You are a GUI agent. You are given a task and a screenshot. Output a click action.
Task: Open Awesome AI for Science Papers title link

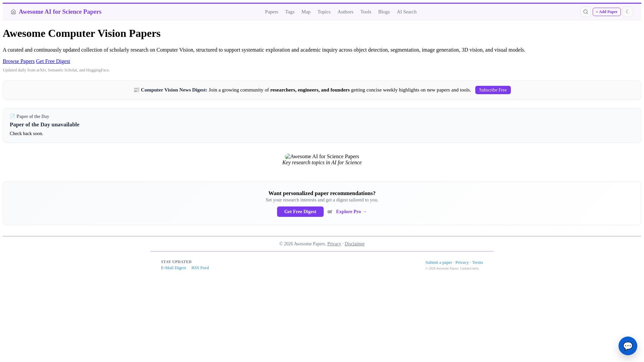pyautogui.click(x=60, y=12)
